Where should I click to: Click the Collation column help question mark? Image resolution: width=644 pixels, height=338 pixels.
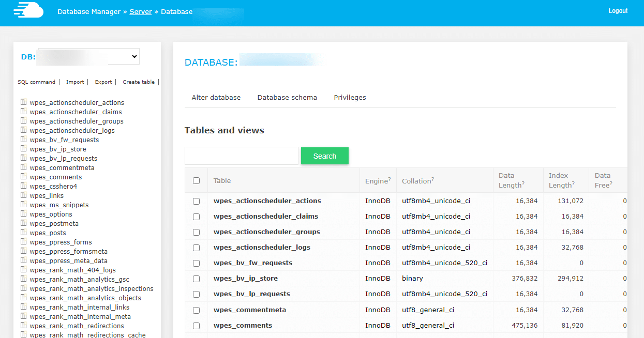(x=432, y=179)
